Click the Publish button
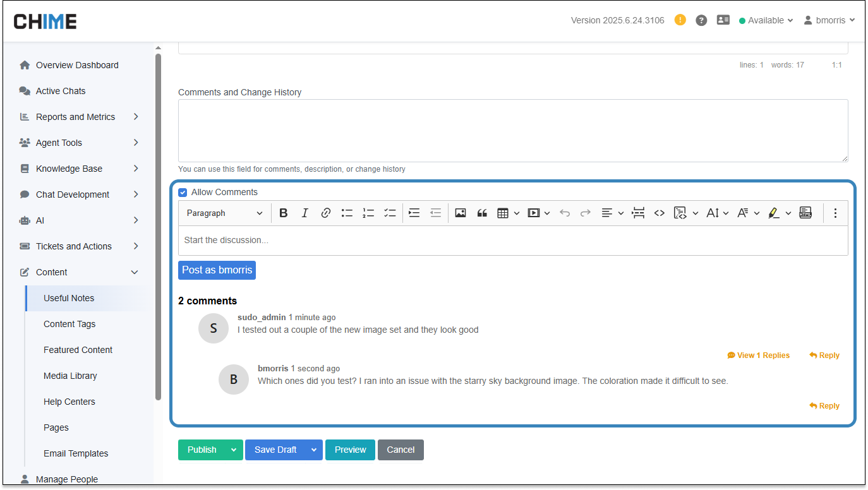Screen dimensions: 868x490 coord(202,450)
